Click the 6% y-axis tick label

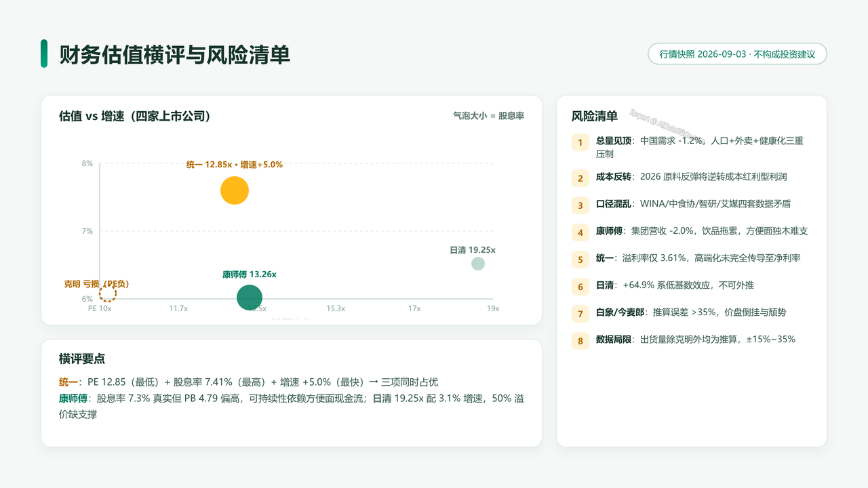87,299
